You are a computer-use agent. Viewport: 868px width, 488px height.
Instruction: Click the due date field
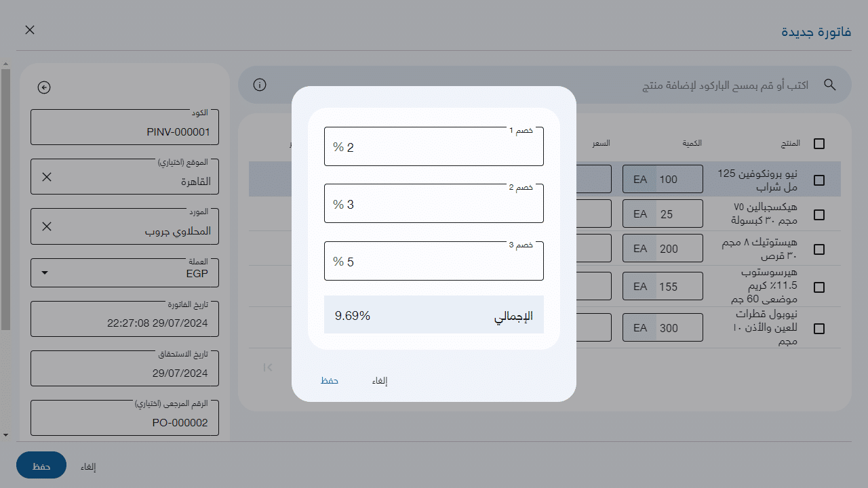pyautogui.click(x=125, y=368)
